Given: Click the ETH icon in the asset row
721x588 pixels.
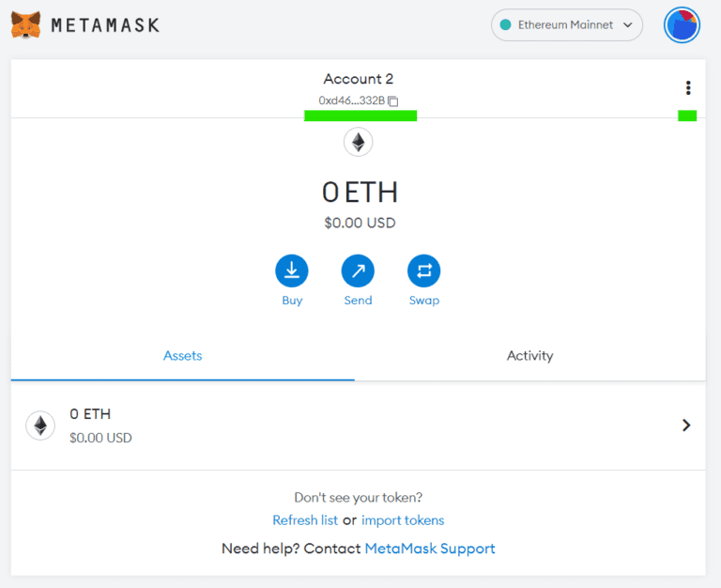Looking at the screenshot, I should (40, 426).
